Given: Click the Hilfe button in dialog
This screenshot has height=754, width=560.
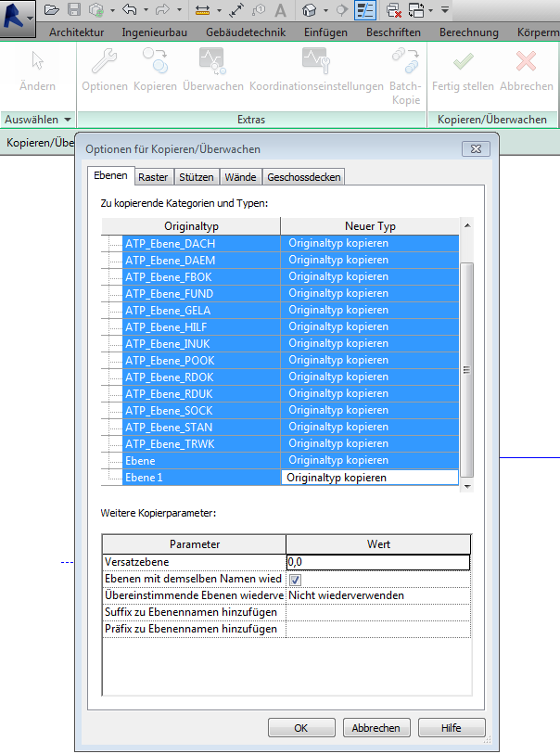Looking at the screenshot, I should click(x=452, y=728).
